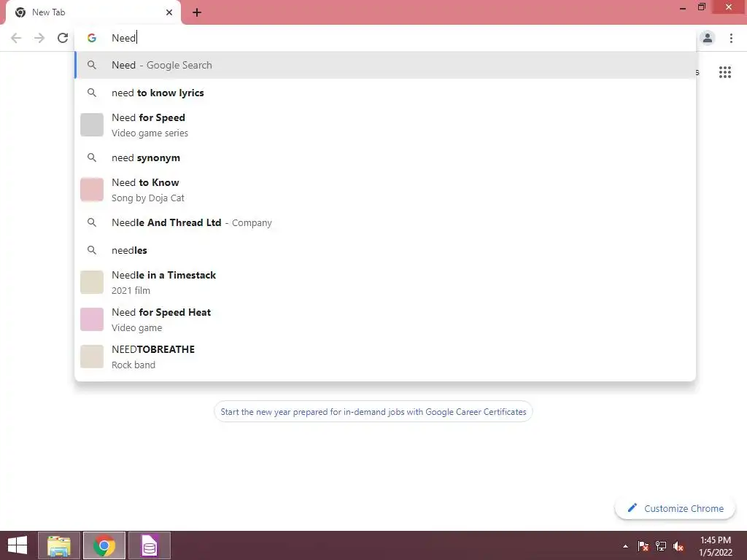Select 'needles' suggestion
This screenshot has width=747, height=560.
385,250
